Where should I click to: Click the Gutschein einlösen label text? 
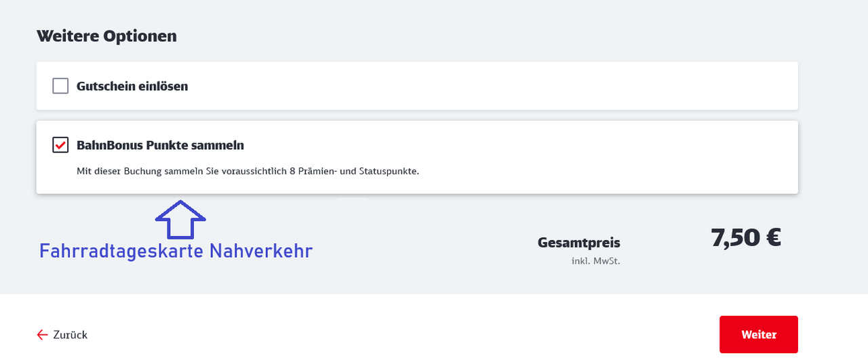pyautogui.click(x=132, y=87)
